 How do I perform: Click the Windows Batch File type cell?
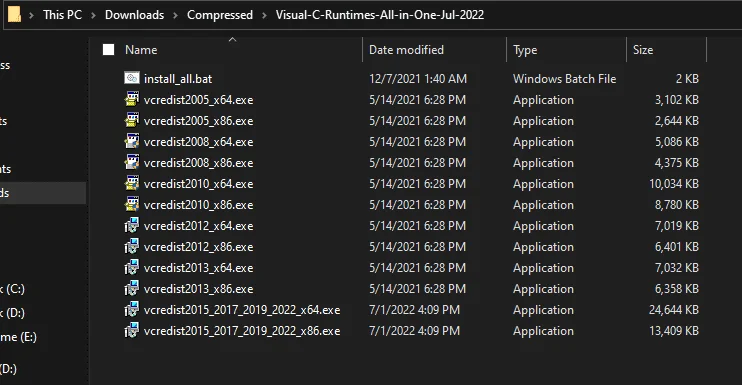565,79
